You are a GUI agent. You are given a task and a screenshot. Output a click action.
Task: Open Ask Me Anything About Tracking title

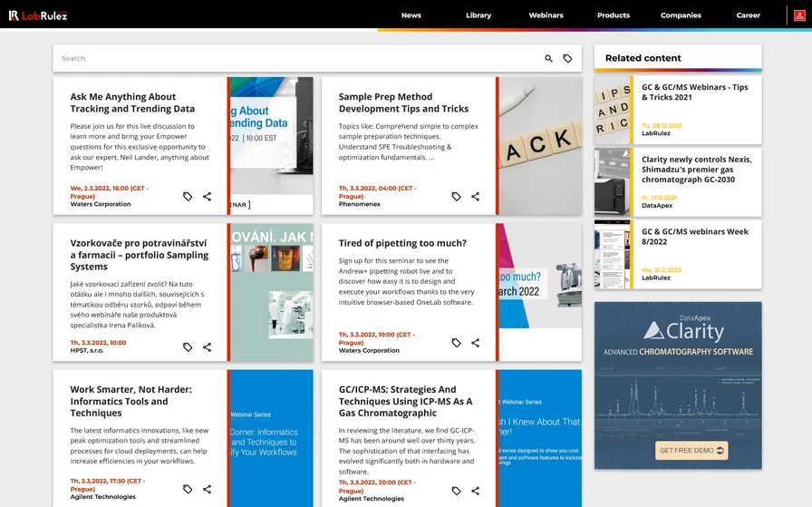tap(132, 102)
